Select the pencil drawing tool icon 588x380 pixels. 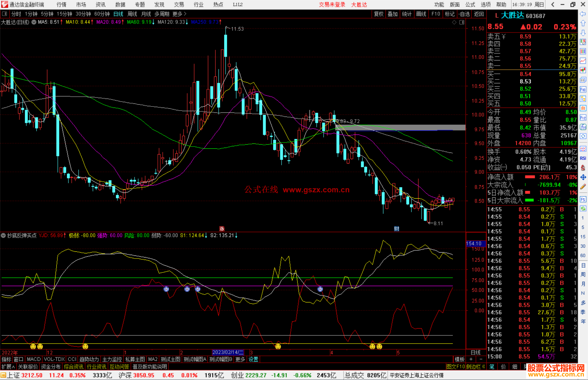pos(583,187)
